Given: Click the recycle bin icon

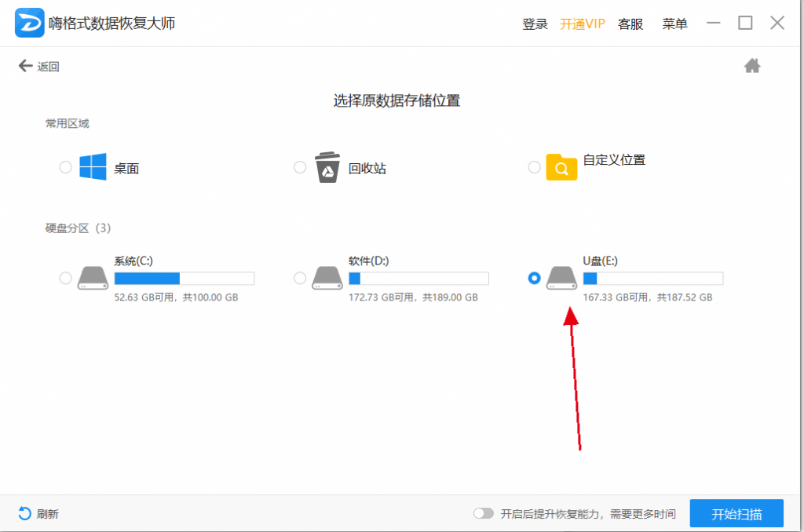Looking at the screenshot, I should 327,167.
